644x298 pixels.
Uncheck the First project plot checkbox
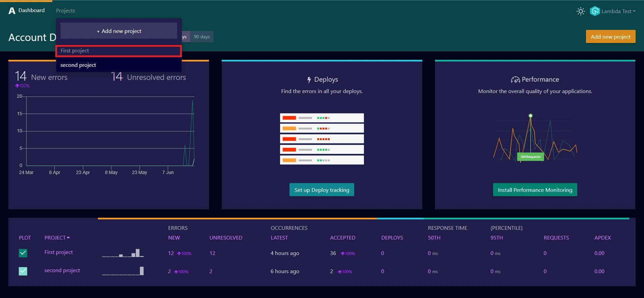pos(23,253)
